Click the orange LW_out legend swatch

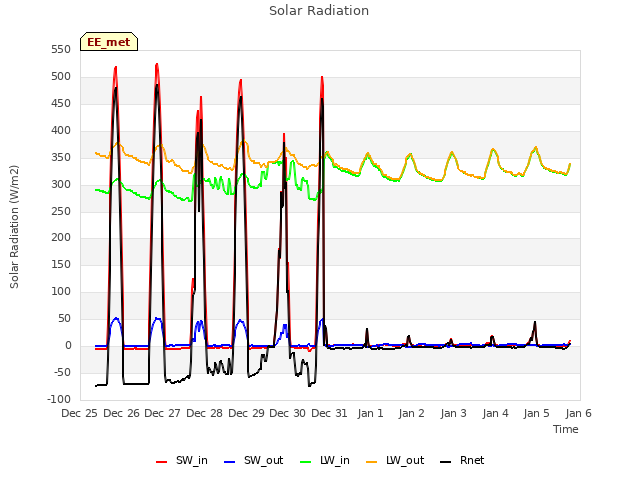[x=372, y=462]
